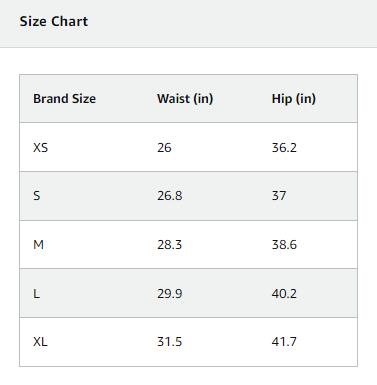Select waist value 31.5 for XL
The width and height of the screenshot is (377, 385).
coord(169,342)
